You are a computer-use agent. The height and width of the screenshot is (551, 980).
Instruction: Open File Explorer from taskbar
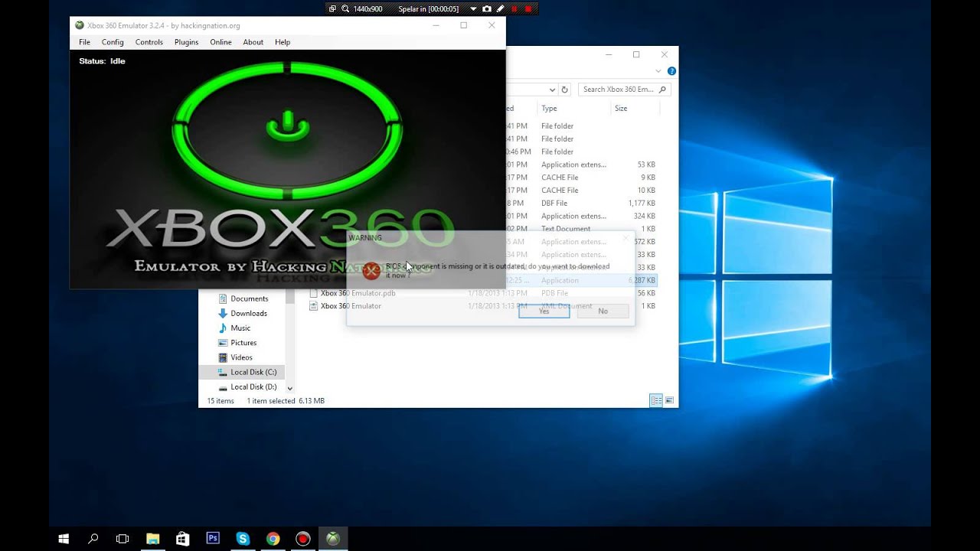pos(152,539)
